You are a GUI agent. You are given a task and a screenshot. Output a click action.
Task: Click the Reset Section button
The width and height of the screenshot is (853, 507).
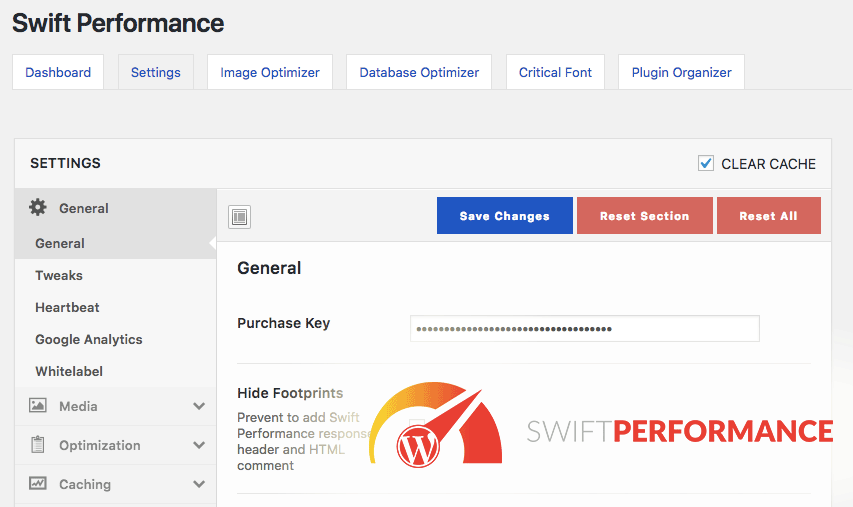(644, 216)
